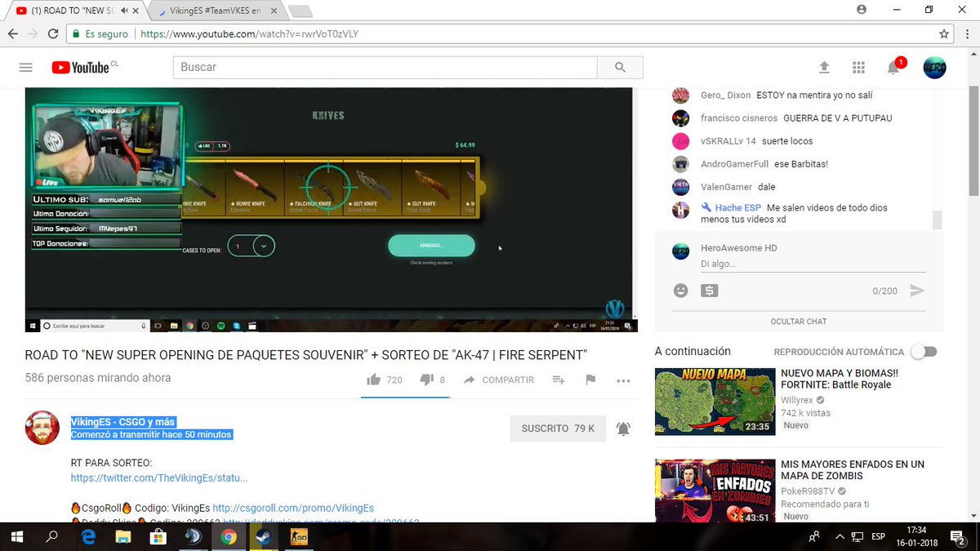Click chat user Gero_ Dixon
The height and width of the screenshot is (551, 980).
coord(725,96)
